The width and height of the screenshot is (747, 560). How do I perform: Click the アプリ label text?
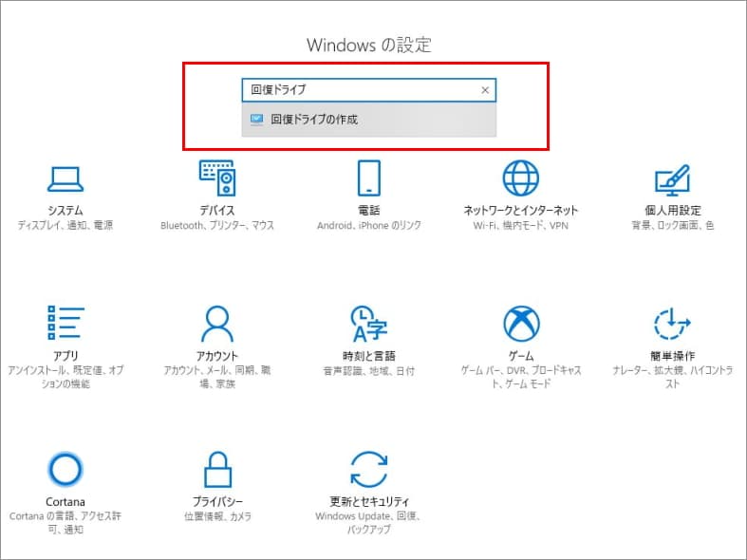[65, 356]
